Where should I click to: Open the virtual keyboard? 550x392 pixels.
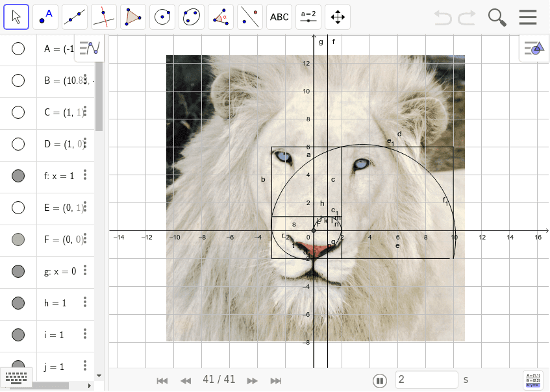pyautogui.click(x=16, y=378)
